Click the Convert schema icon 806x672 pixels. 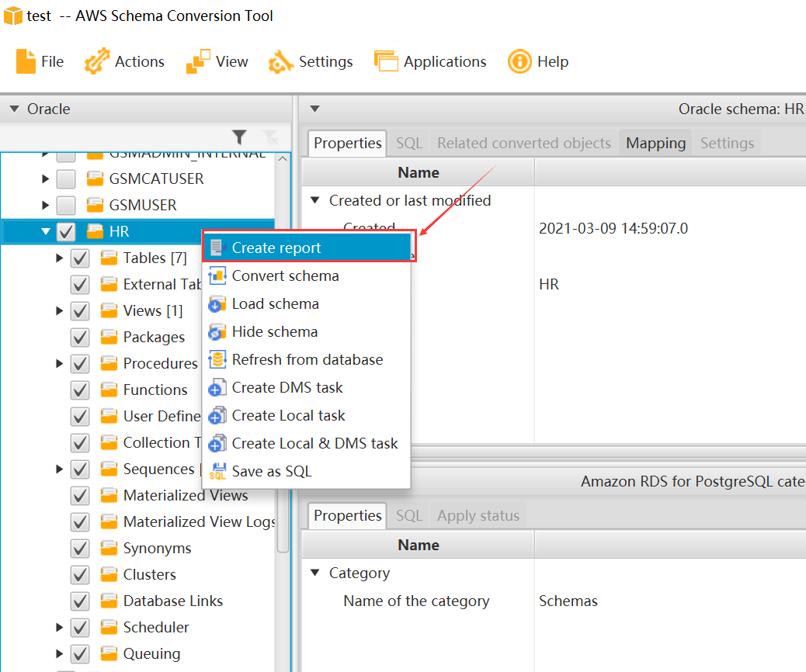coord(217,276)
